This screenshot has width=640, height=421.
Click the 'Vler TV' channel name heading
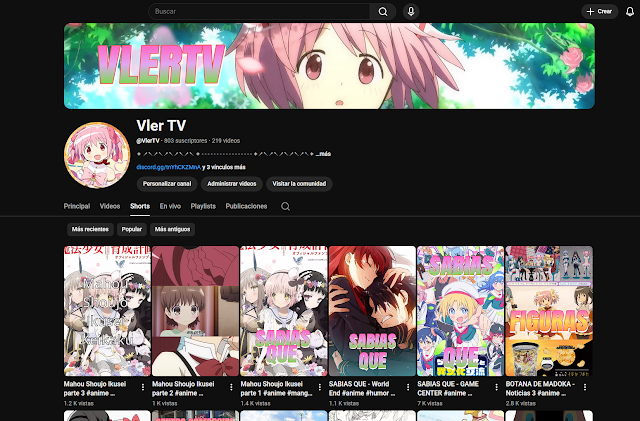(161, 126)
